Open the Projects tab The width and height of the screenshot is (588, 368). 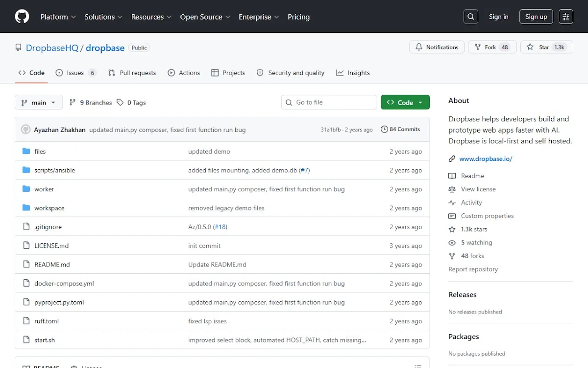(228, 73)
